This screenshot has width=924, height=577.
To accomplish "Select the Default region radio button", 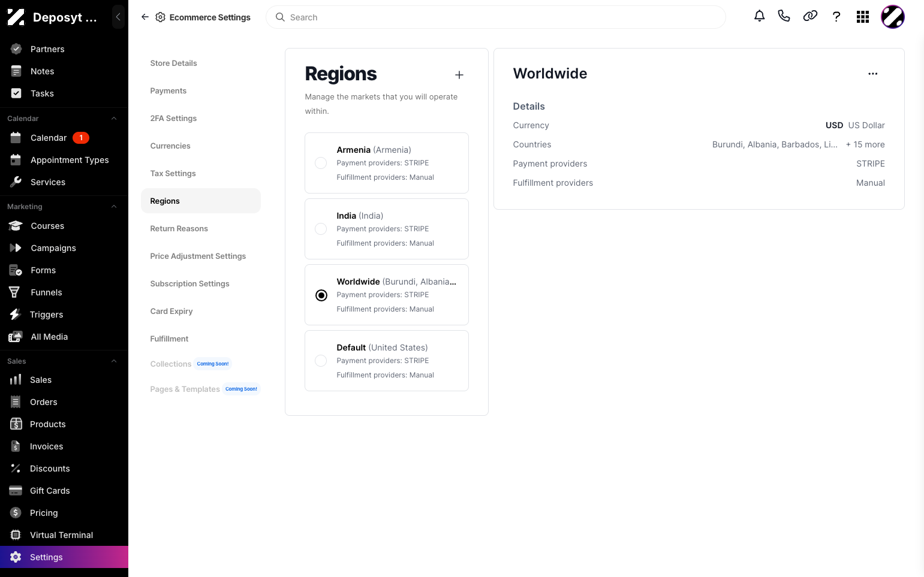I will click(x=321, y=361).
